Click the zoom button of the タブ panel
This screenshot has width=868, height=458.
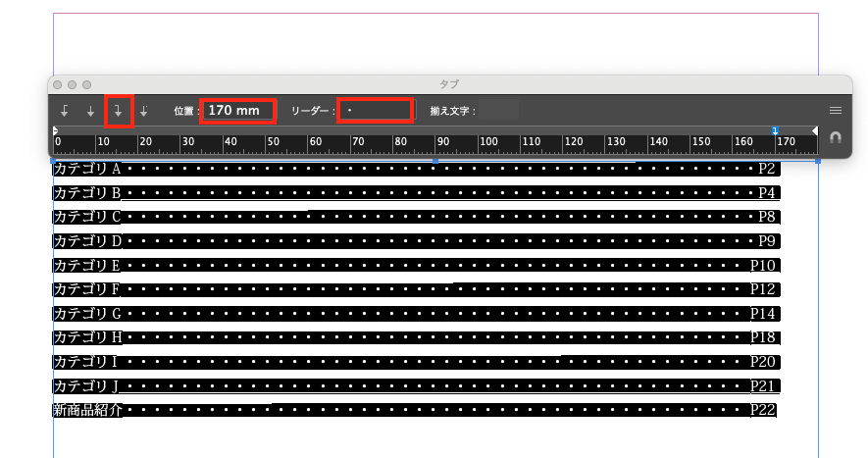tap(87, 85)
